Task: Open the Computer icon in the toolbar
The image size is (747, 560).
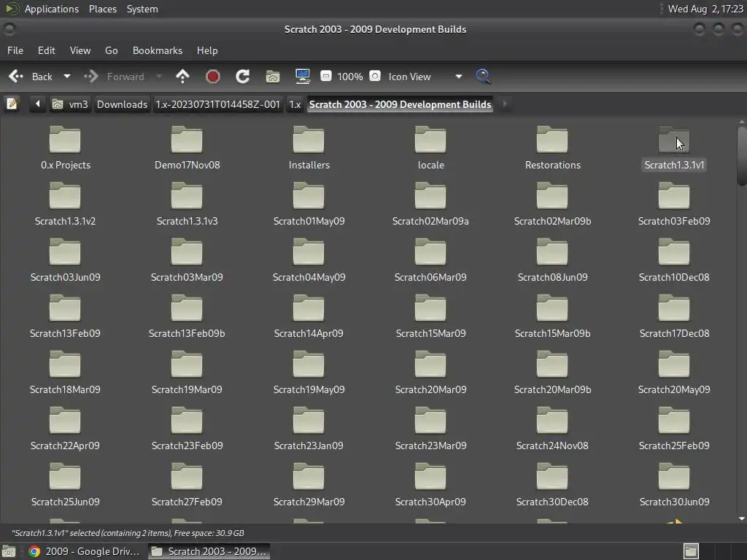Action: (x=303, y=76)
